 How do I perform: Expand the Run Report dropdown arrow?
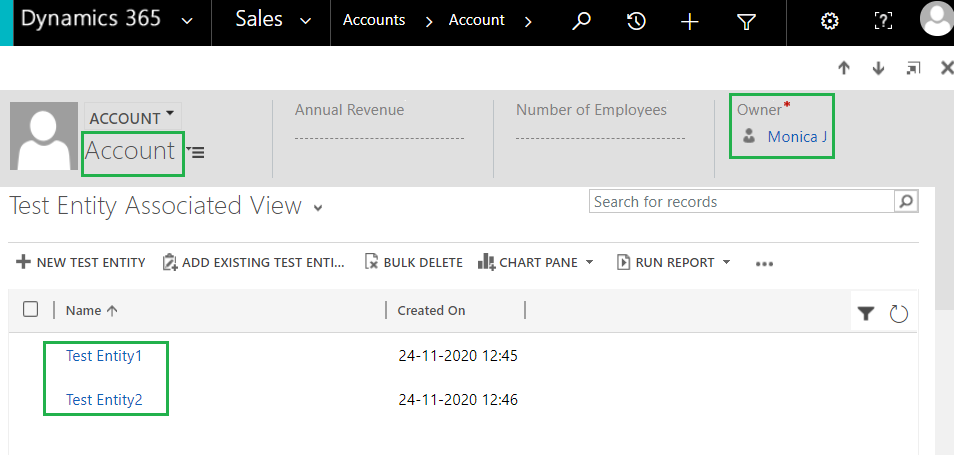coord(726,262)
